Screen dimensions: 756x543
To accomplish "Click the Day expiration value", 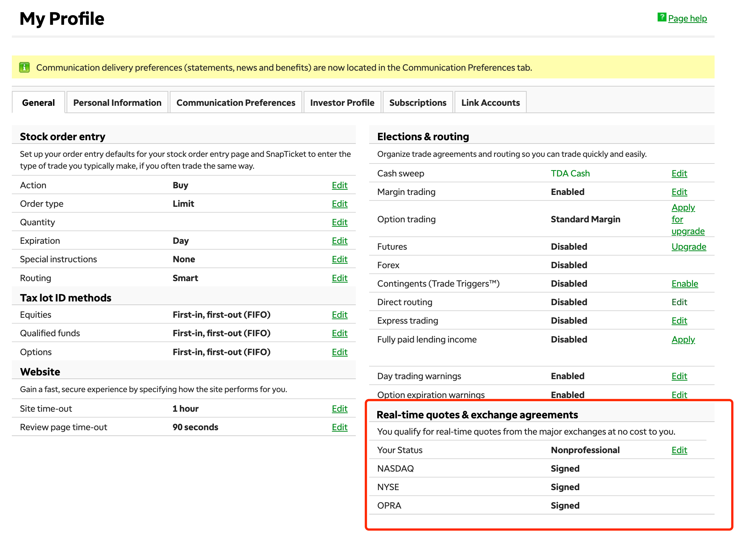I will coord(180,241).
